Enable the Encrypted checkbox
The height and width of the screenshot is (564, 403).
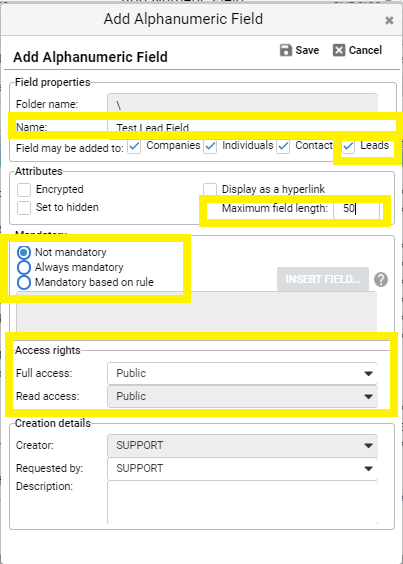coord(24,190)
